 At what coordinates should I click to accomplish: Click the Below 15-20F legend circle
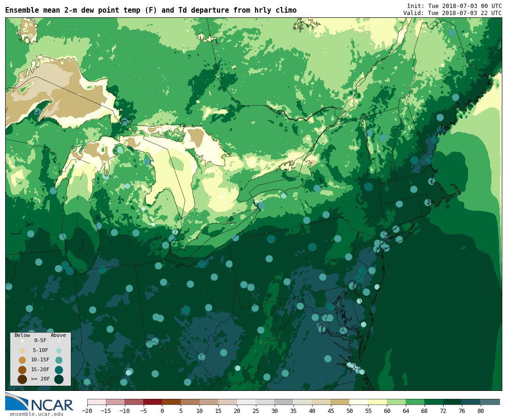point(23,370)
